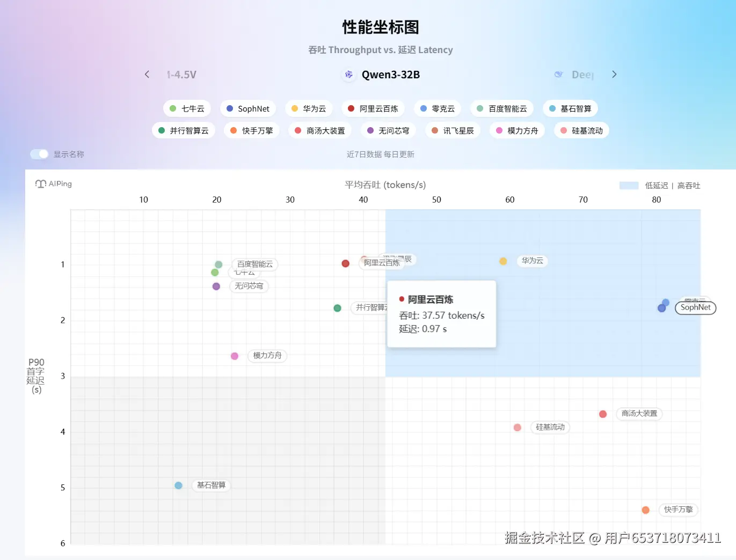Click the 并行智算云 green data point
Screen dimensions: 736x560
(x=337, y=308)
